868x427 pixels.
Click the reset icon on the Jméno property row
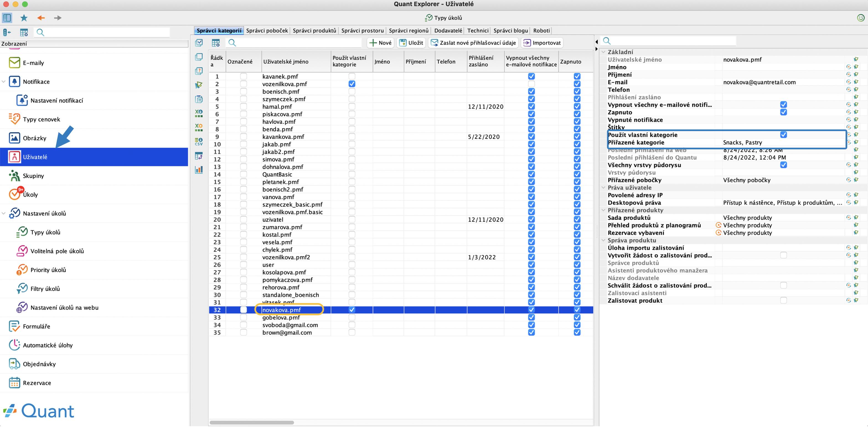[x=848, y=67]
